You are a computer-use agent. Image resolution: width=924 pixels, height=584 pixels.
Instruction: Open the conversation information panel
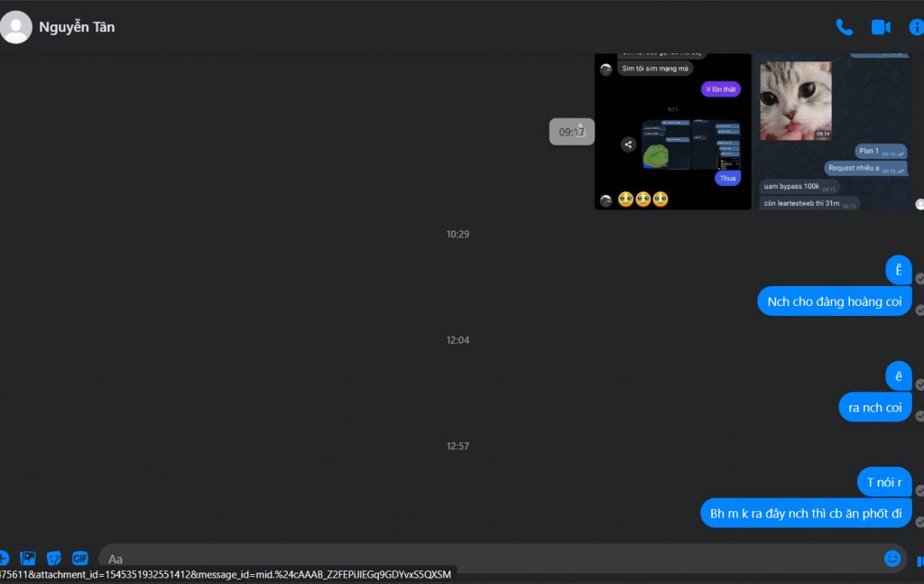tap(916, 27)
